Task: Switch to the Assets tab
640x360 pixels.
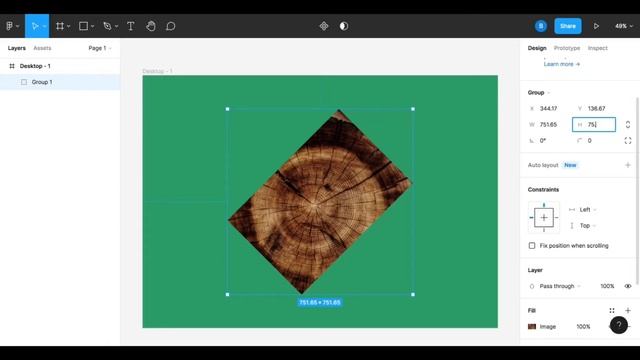Action: [x=42, y=48]
